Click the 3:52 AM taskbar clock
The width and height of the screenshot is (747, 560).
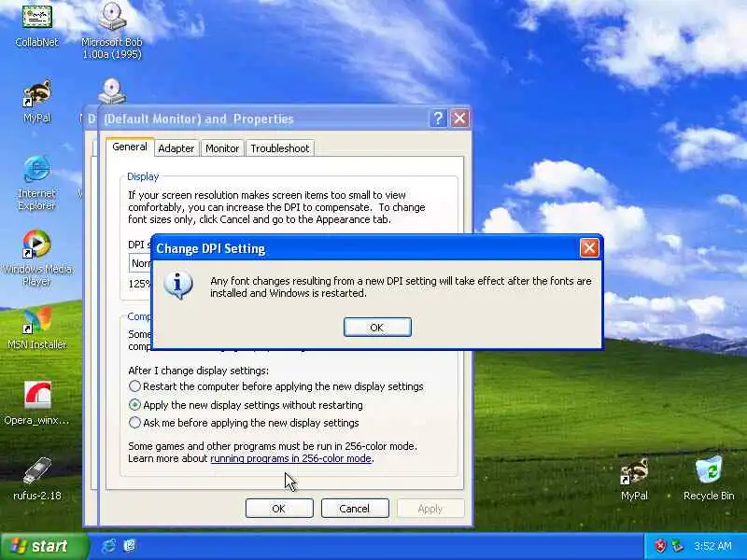[712, 546]
